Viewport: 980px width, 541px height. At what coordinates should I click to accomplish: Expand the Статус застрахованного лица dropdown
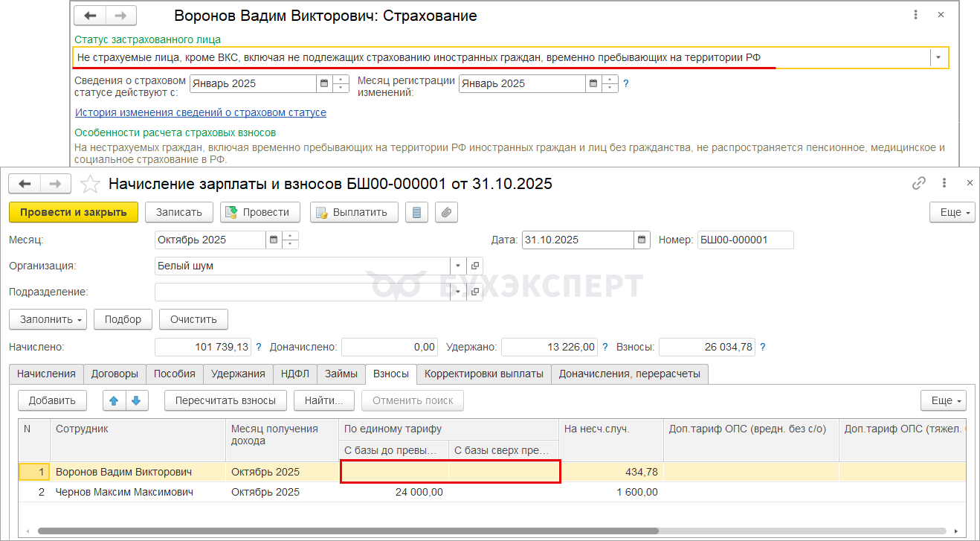tap(938, 57)
